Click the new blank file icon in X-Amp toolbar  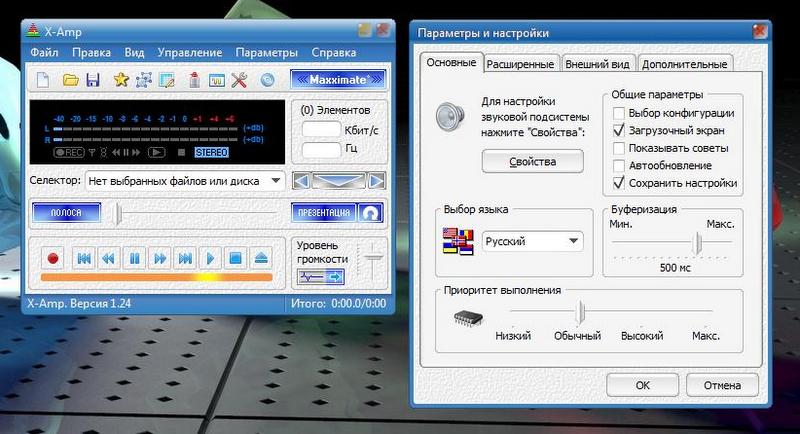point(43,80)
